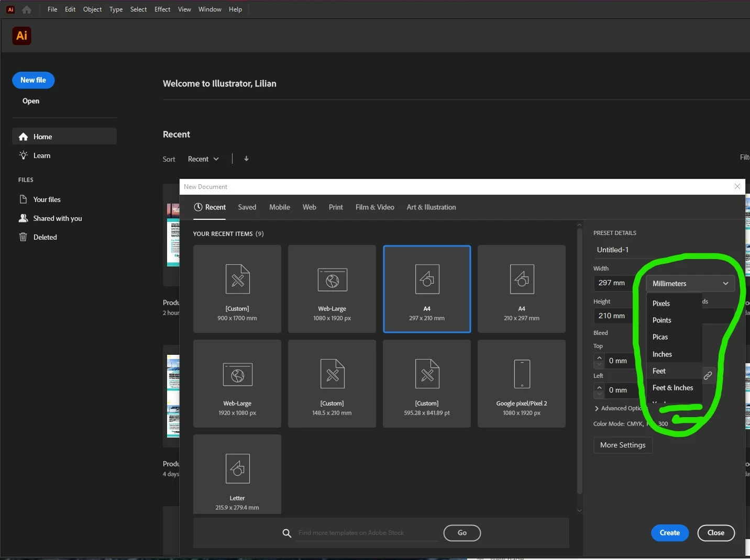Open Your files document icon
750x560 pixels.
click(x=23, y=199)
